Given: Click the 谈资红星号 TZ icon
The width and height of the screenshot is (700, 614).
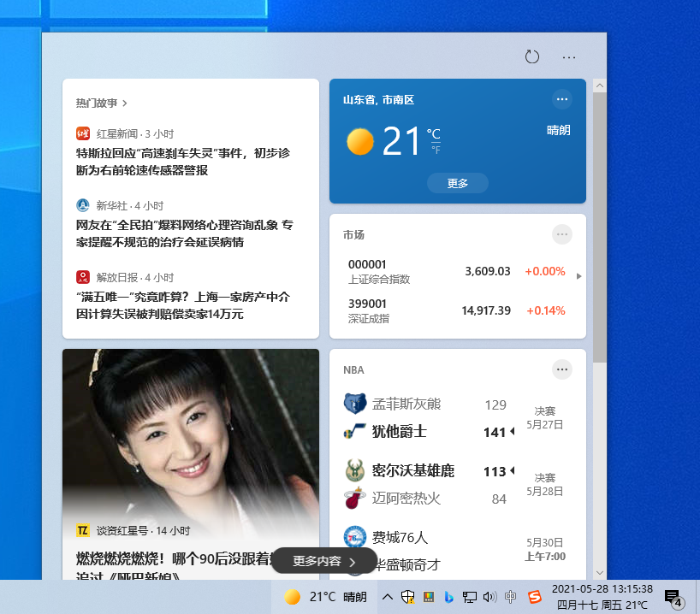Looking at the screenshot, I should tap(82, 530).
